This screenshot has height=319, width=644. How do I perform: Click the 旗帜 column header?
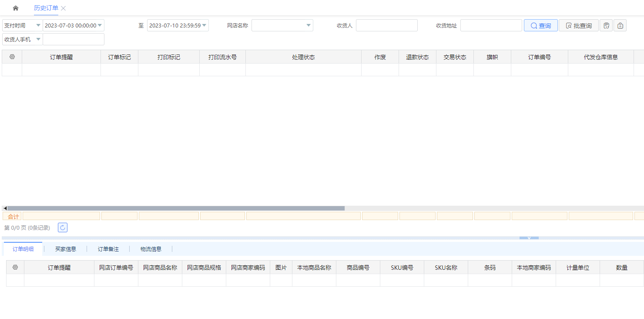(x=492, y=57)
